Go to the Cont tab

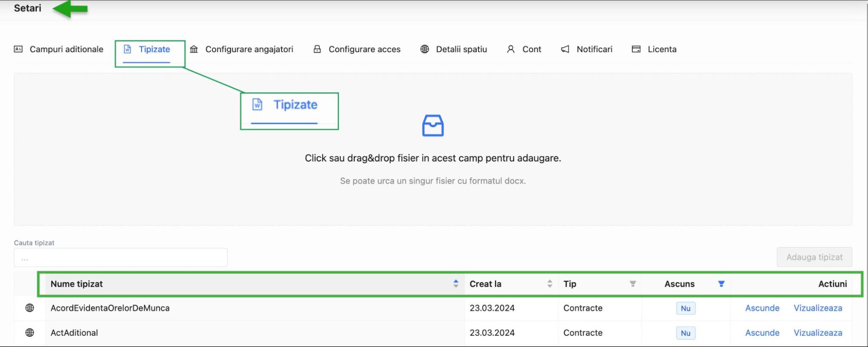pos(524,49)
